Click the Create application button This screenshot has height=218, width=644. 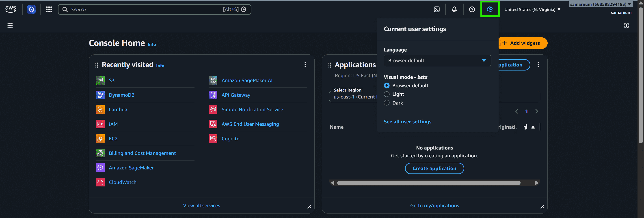(434, 168)
